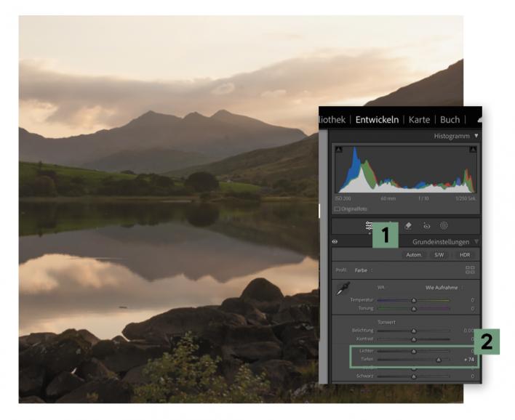Collapse the Grundeinstellungen panel triangle
Screen dimensions: 515x420
[476, 242]
